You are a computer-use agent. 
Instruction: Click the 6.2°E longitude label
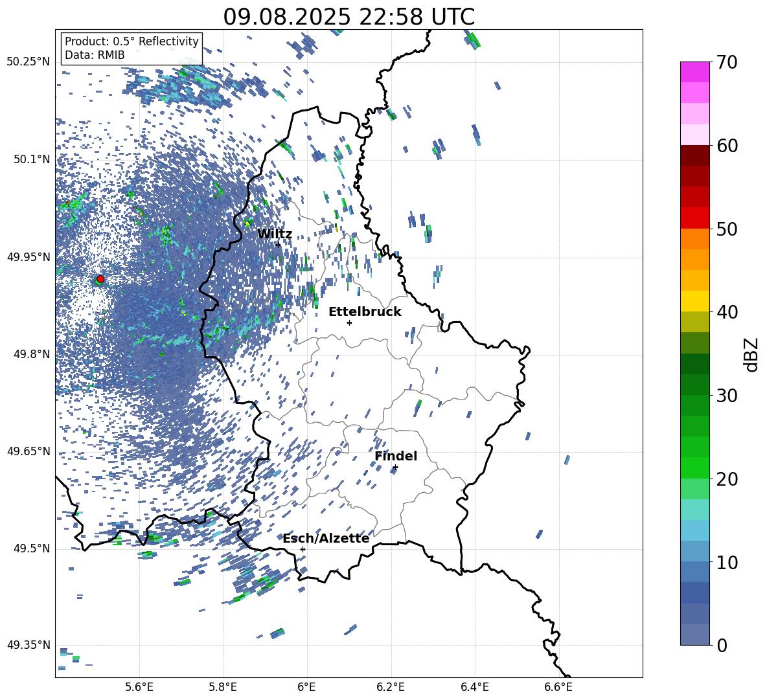tap(391, 687)
